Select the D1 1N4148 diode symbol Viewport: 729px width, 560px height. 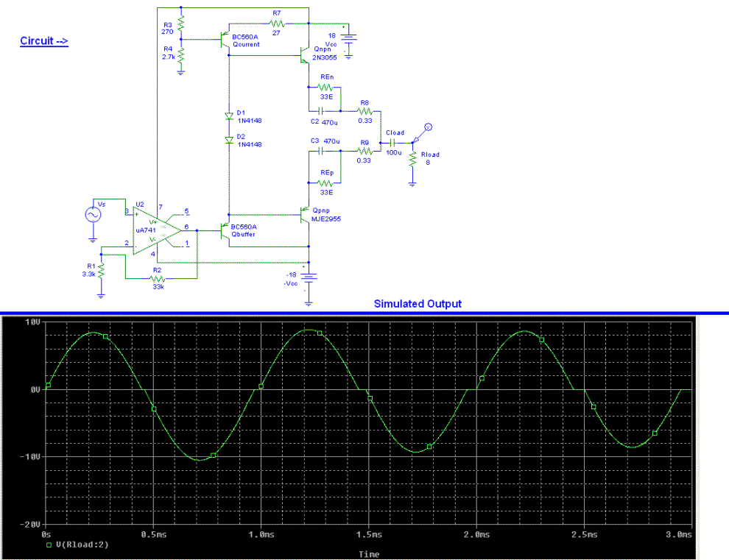(229, 116)
